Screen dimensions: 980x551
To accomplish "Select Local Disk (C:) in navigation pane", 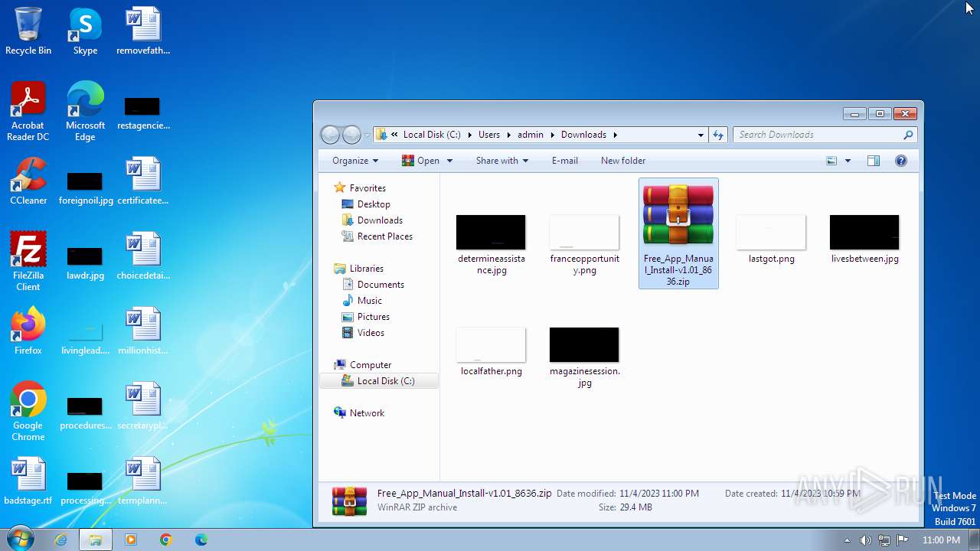I will pyautogui.click(x=379, y=381).
